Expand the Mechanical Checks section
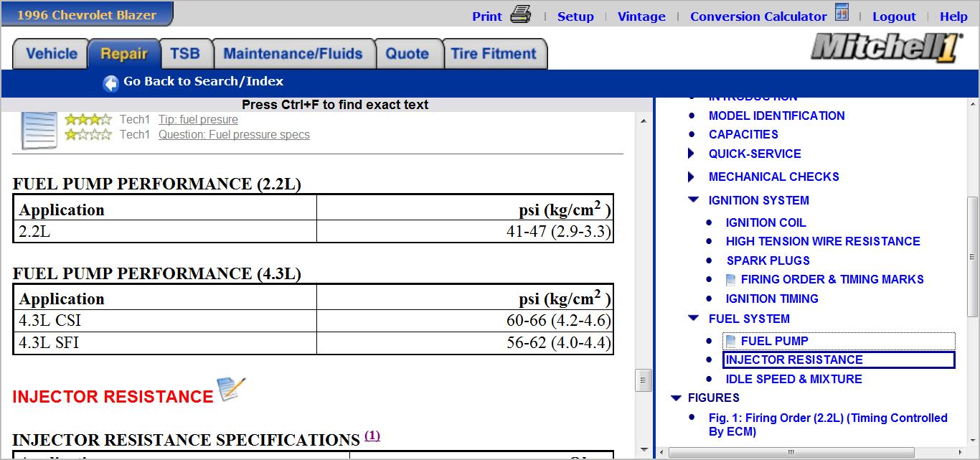This screenshot has width=980, height=460. point(691,177)
